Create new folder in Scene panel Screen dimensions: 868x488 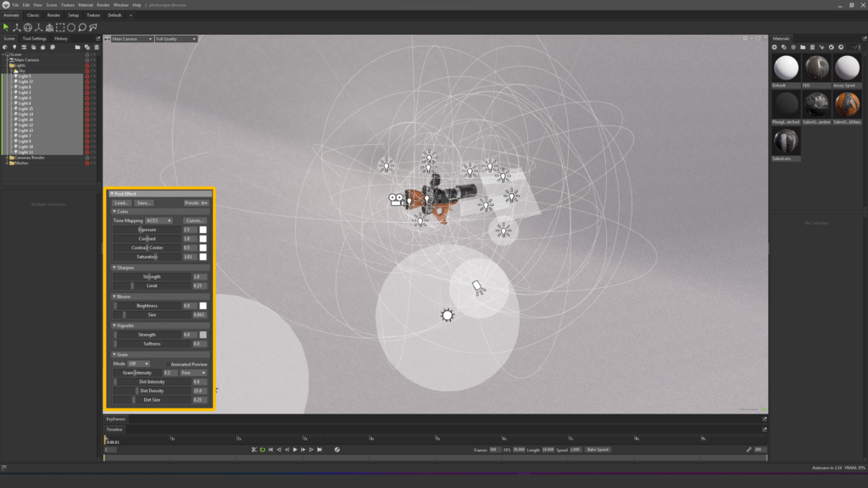77,47
